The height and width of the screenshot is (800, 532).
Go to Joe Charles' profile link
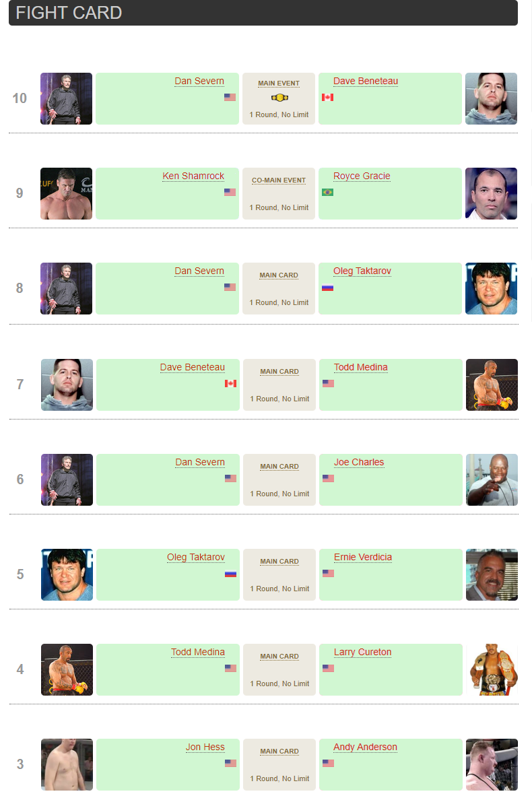click(359, 462)
